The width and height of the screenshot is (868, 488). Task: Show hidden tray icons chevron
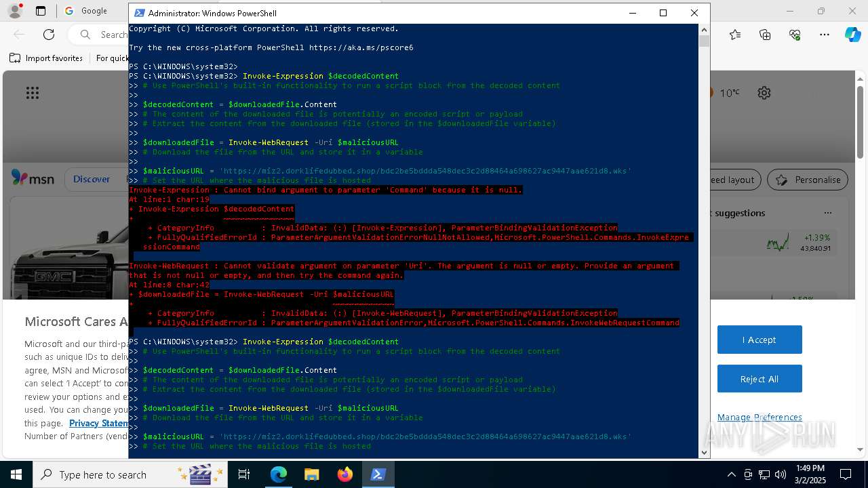click(x=731, y=474)
